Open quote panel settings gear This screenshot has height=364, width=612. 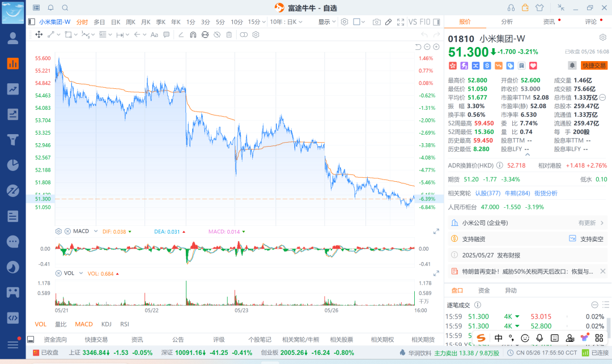pos(603,37)
